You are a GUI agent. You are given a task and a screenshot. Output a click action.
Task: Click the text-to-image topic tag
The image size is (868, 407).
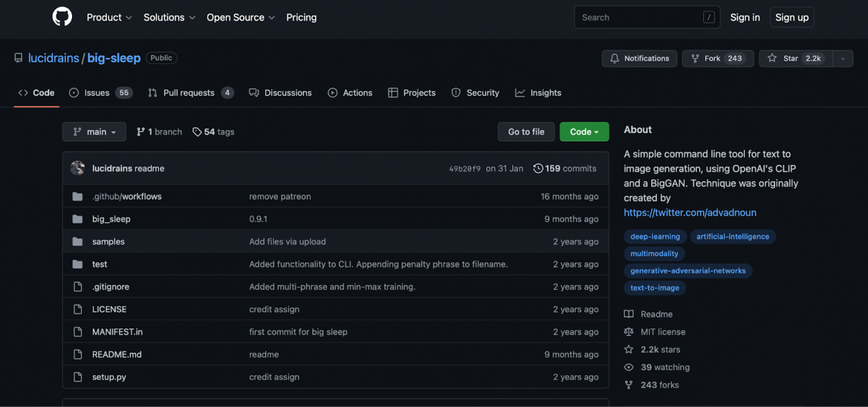pos(654,288)
